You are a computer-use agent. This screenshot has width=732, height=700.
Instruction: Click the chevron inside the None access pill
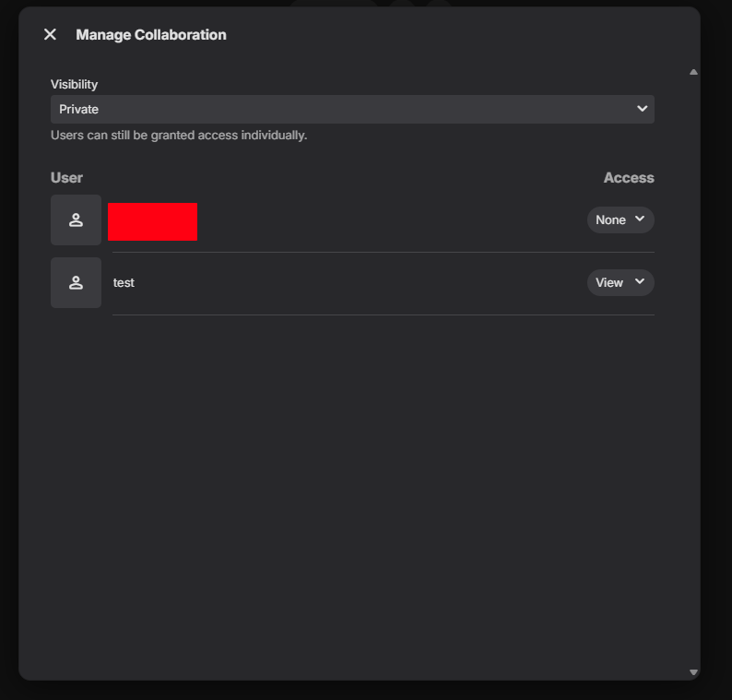tap(640, 219)
